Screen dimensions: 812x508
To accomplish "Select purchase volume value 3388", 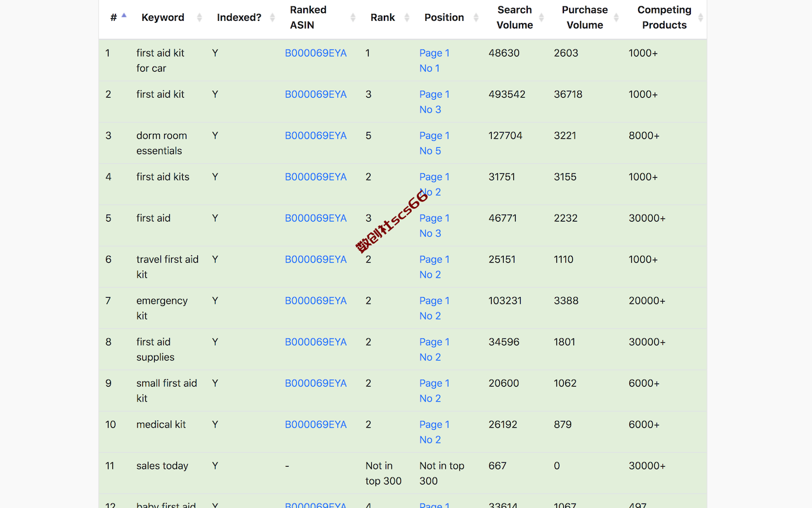I will (x=566, y=301).
